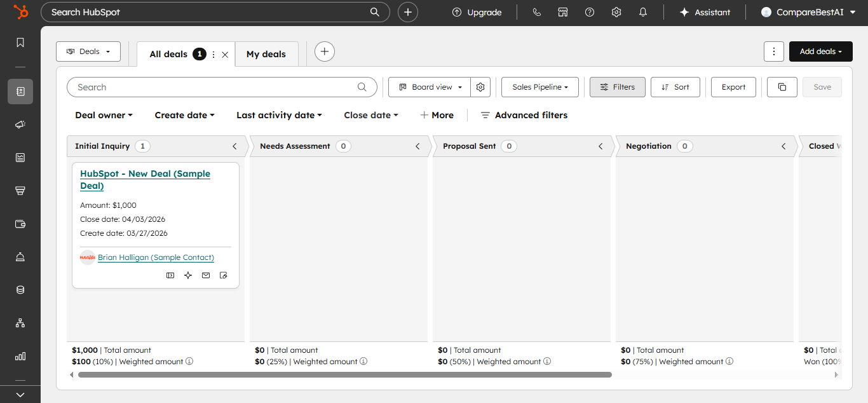Open the Data Management database sidebar icon

[20, 290]
